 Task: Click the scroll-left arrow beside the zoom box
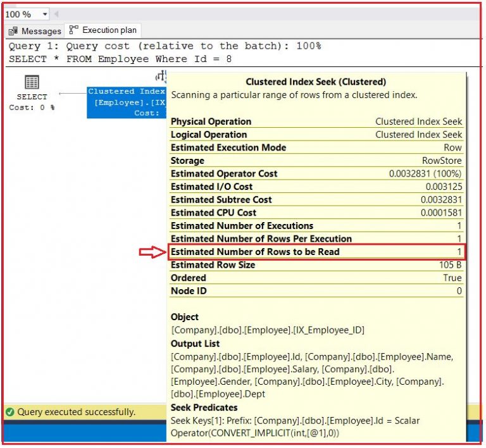coord(56,15)
